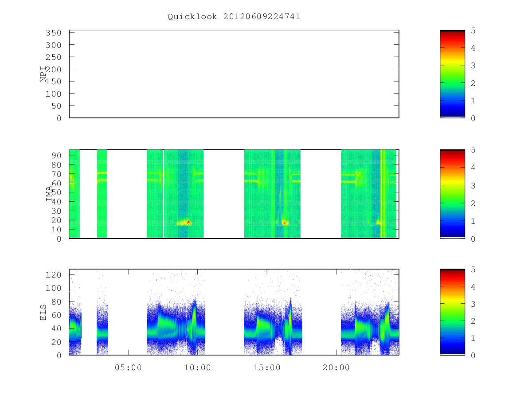The height and width of the screenshot is (399, 532).
Task: Click the 350 tick on NPI axis
Action: click(x=54, y=33)
